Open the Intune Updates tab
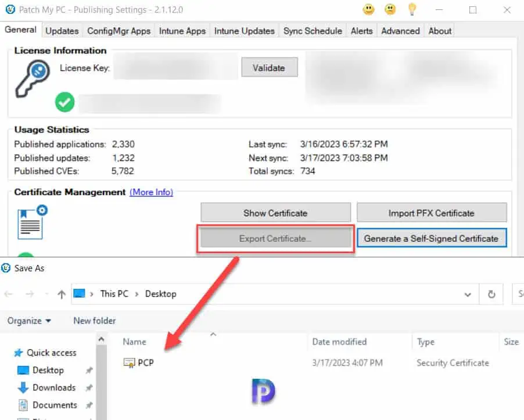The height and width of the screenshot is (420, 524). coord(245,31)
